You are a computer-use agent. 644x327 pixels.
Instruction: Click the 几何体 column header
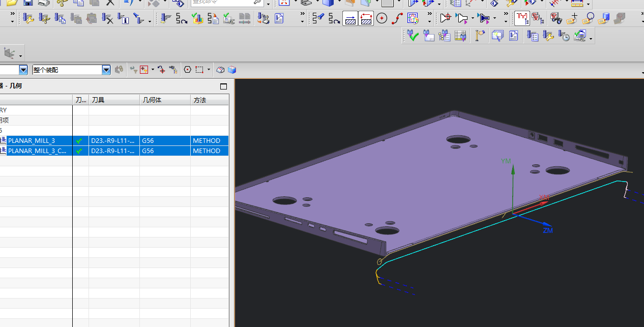click(x=165, y=100)
